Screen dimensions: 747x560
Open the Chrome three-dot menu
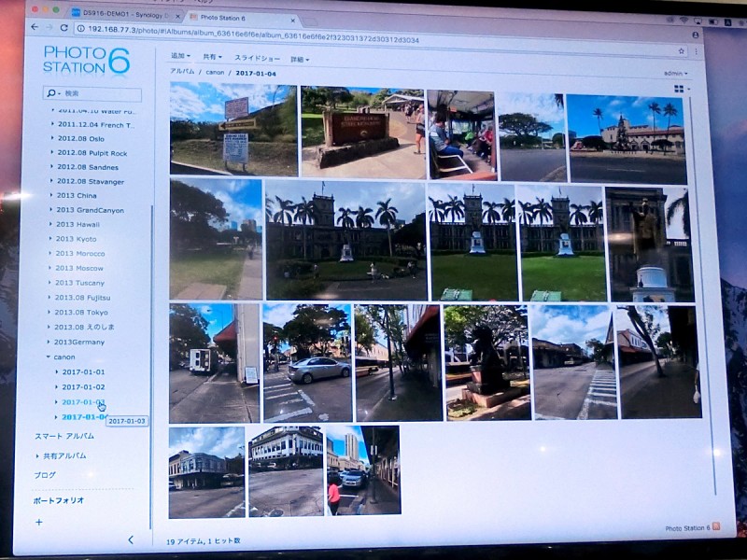pos(696,51)
